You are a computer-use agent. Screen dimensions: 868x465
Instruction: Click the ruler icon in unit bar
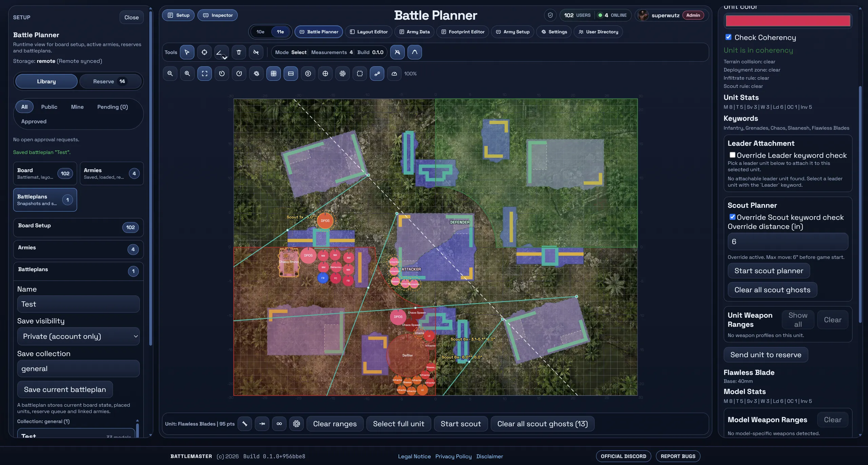(245, 424)
